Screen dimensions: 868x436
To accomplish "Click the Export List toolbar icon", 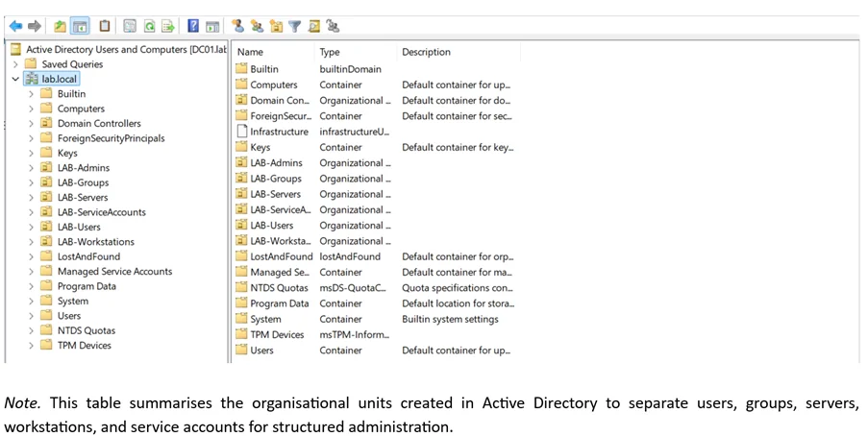I will click(167, 26).
